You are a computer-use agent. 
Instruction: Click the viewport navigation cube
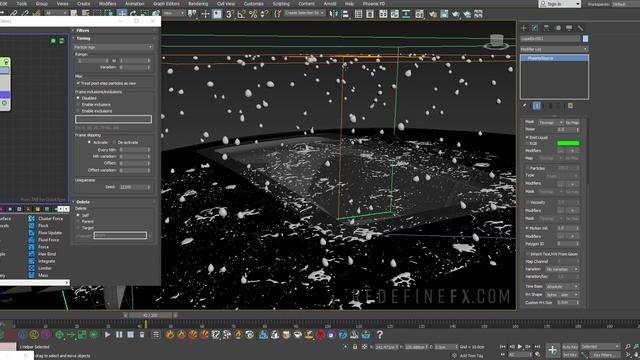(x=496, y=41)
